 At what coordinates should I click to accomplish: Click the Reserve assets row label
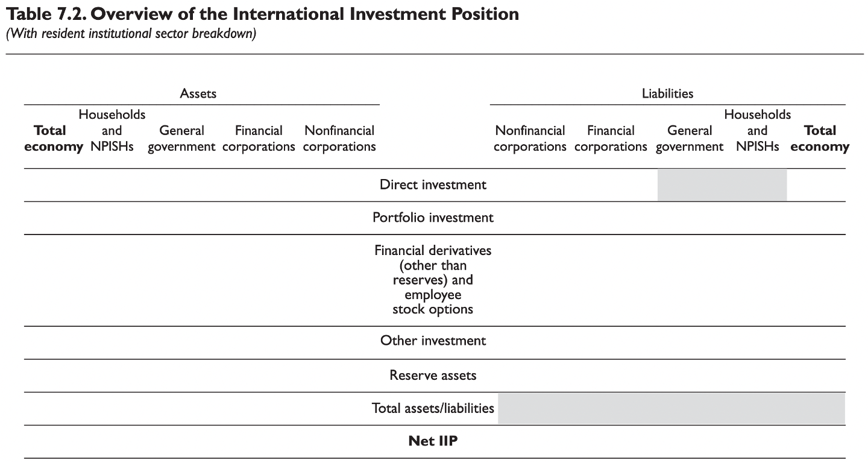coord(433,376)
